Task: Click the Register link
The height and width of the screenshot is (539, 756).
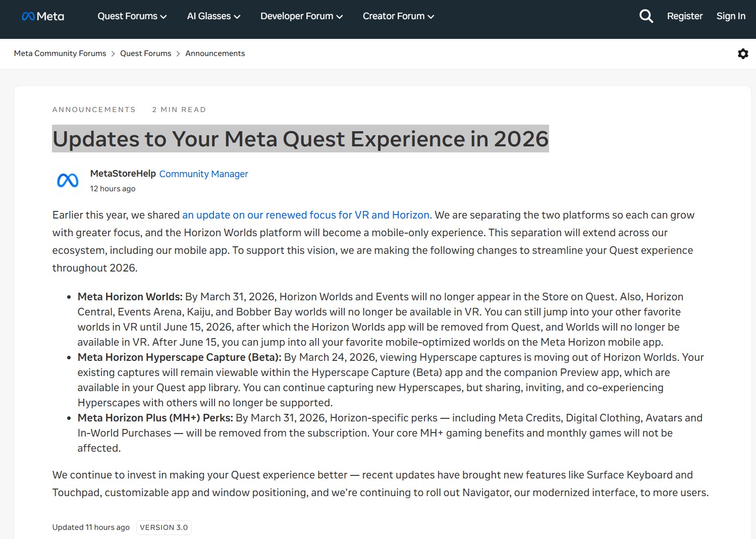Action: tap(684, 16)
